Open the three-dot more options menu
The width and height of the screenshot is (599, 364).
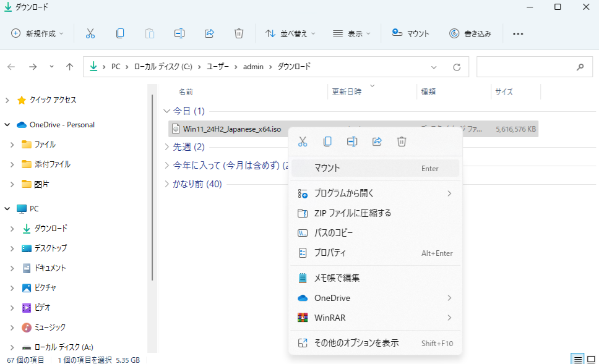coord(518,33)
